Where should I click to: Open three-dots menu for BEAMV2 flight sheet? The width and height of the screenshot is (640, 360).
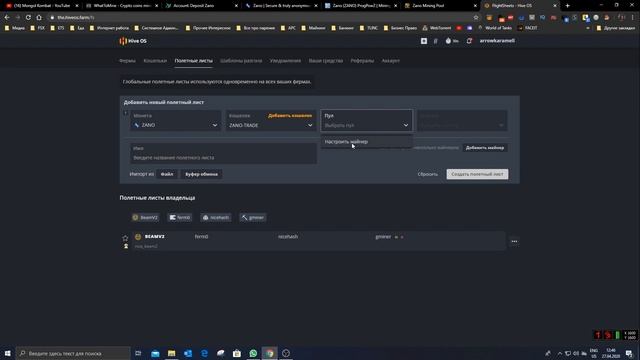tap(514, 241)
